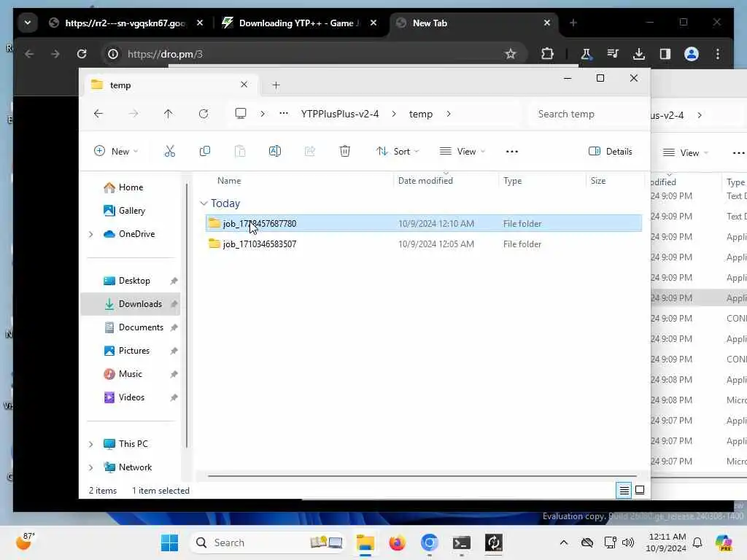Expand the Network tree node

tap(91, 467)
